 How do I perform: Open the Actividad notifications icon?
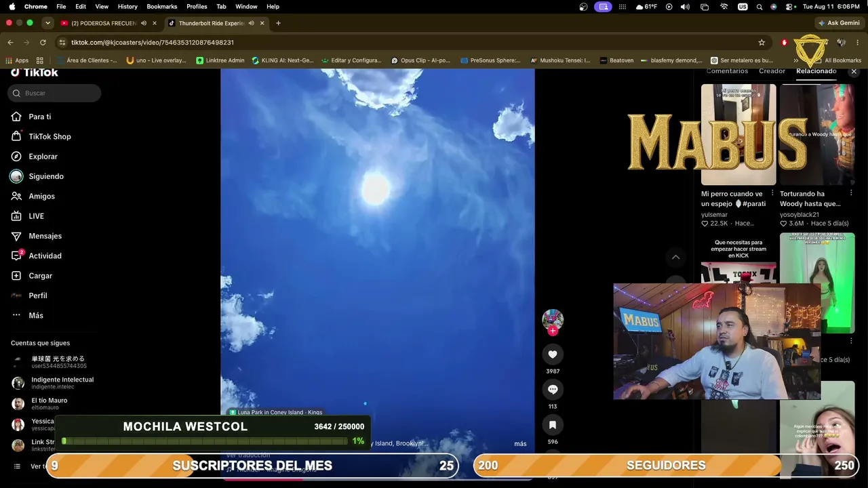point(16,256)
